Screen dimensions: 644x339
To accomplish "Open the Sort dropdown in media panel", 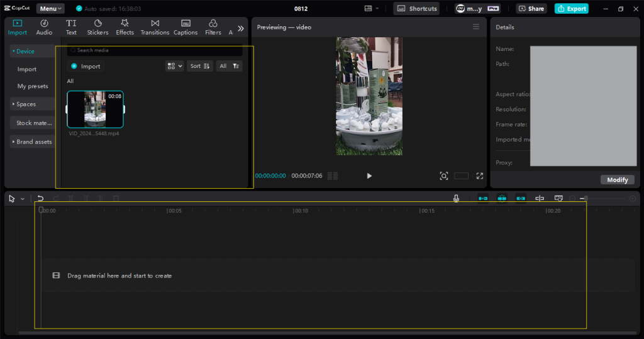I will (x=199, y=66).
